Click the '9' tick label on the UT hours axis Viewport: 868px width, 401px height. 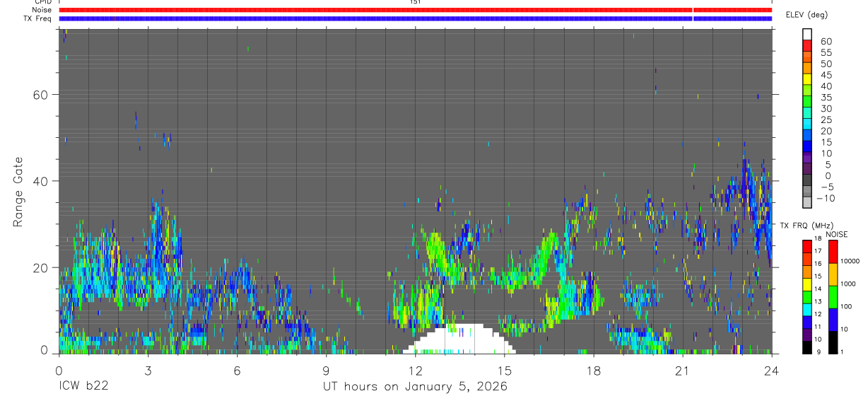point(326,370)
